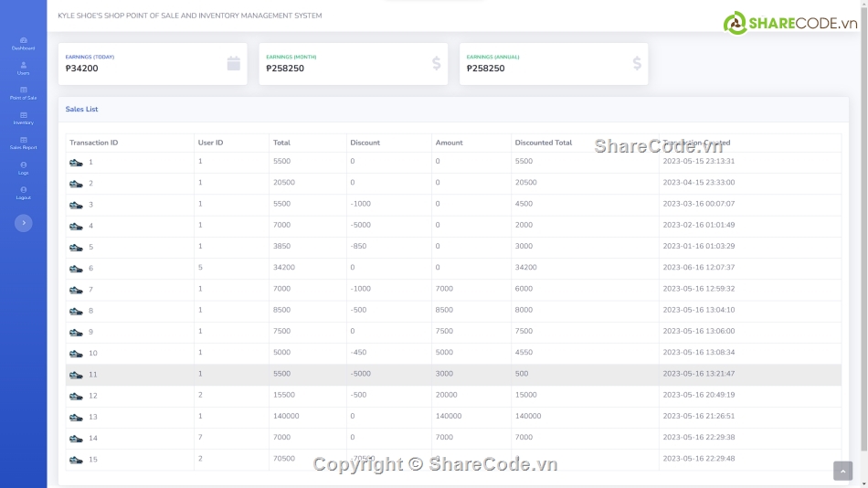The height and width of the screenshot is (488, 868).
Task: Open the Dashboard sidebar icon
Action: coord(23,41)
